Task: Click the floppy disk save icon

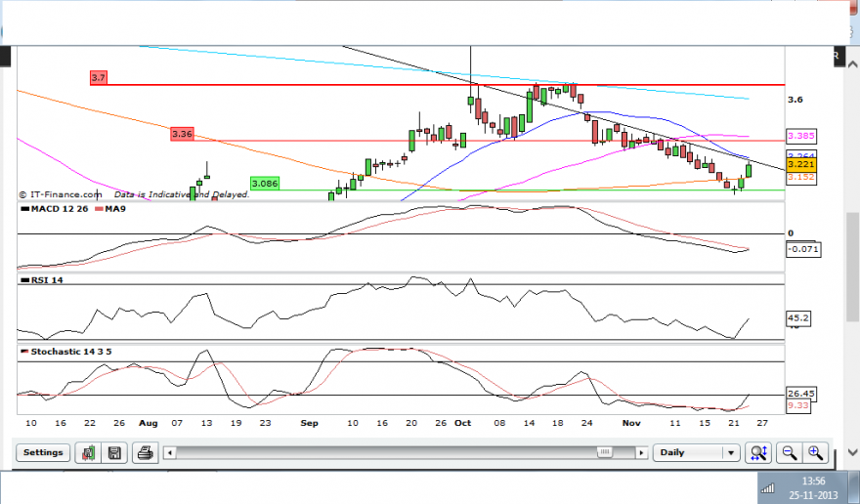Action: [114, 453]
